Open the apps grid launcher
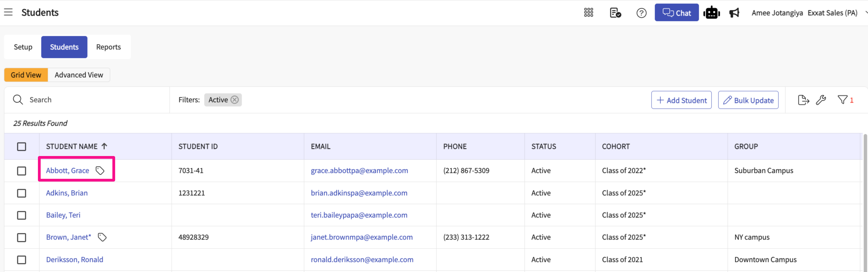 pos(588,13)
